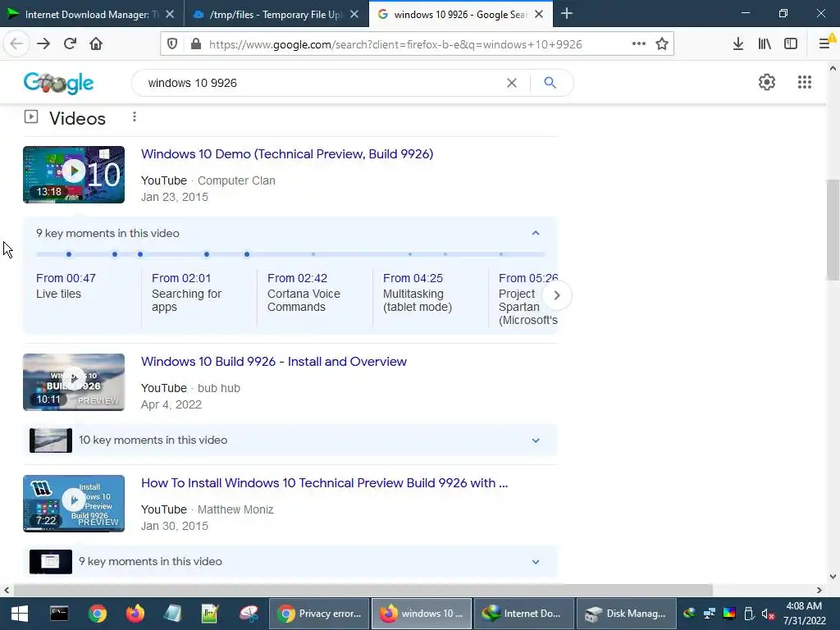Click the Safely Remove Hardware tray icon
This screenshot has width=840, height=630.
click(749, 614)
